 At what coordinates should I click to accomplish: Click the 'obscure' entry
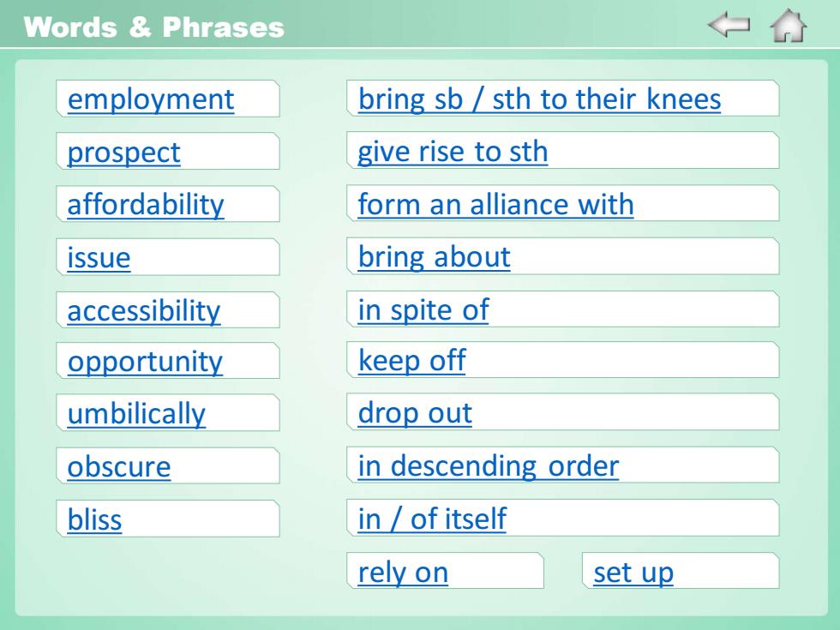tap(119, 466)
